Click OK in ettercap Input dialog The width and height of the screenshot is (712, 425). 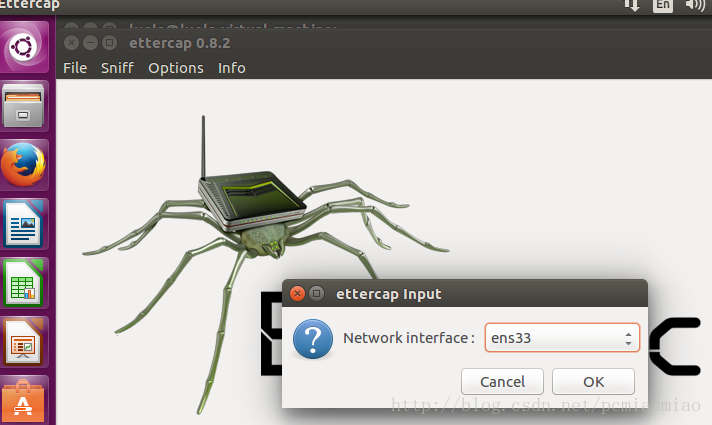click(x=593, y=381)
